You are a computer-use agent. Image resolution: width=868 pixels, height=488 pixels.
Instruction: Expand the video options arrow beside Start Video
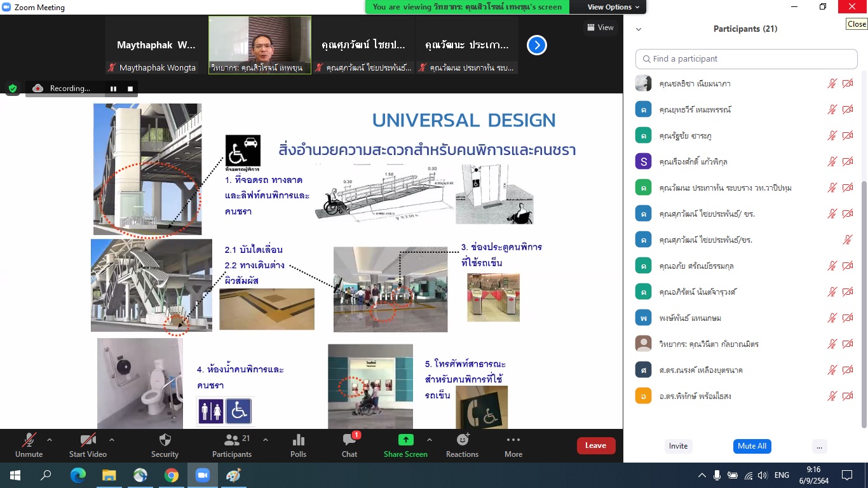pyautogui.click(x=112, y=440)
